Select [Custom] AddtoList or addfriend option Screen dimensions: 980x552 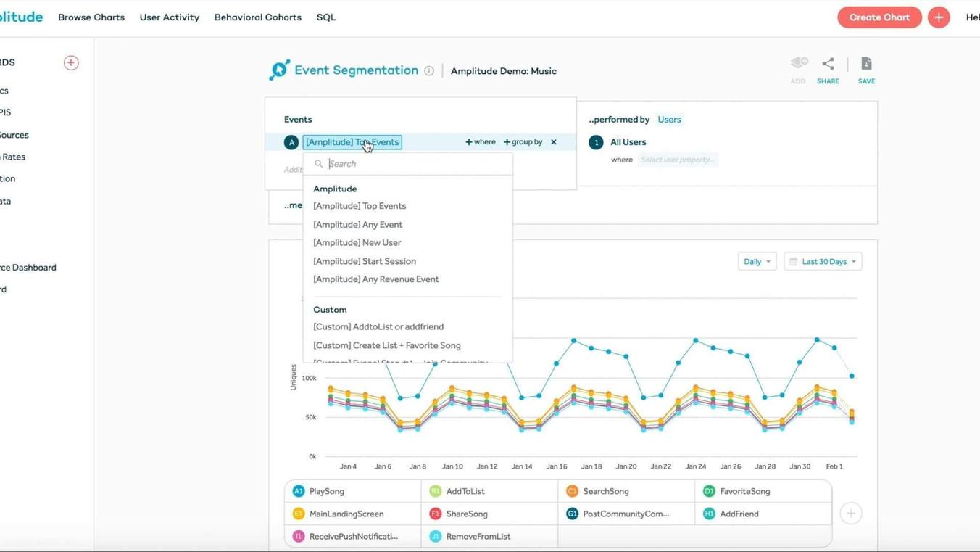coord(378,327)
